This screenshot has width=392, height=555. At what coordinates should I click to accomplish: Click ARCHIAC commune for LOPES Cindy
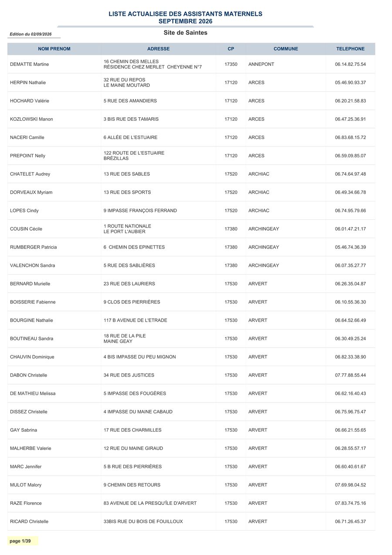pos(259,211)
